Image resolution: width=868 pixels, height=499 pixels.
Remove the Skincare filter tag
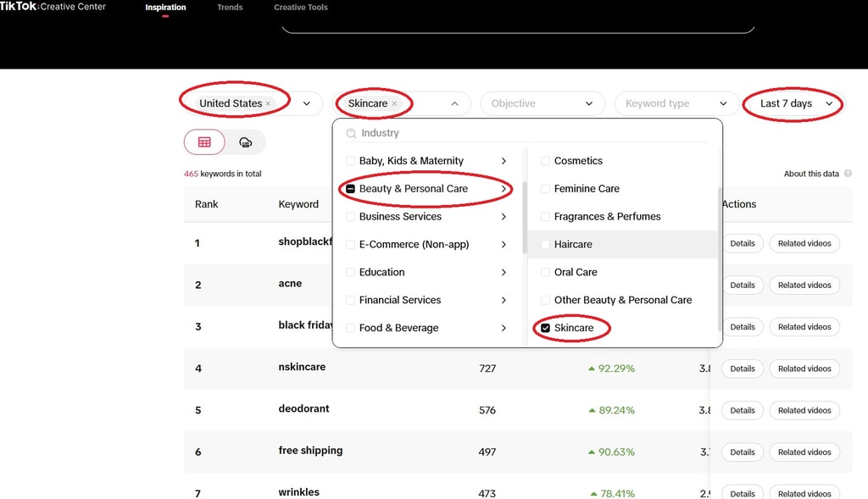click(x=394, y=103)
